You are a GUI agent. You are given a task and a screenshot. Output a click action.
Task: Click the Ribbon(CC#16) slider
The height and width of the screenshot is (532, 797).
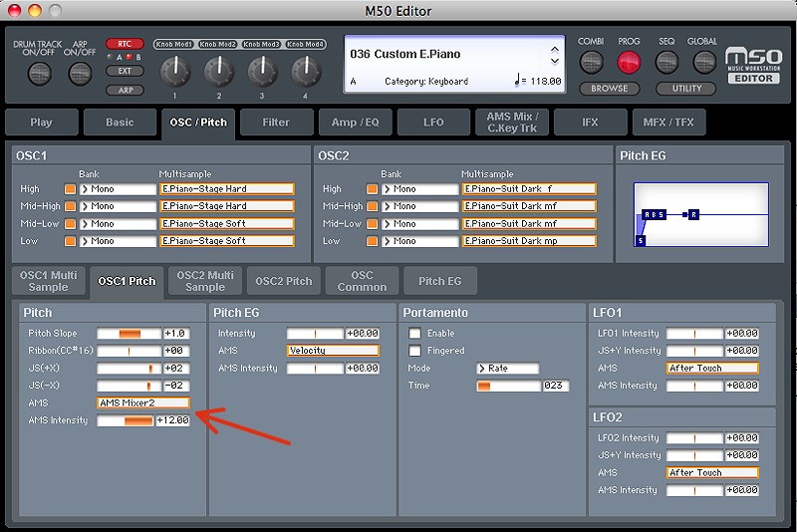pyautogui.click(x=130, y=351)
